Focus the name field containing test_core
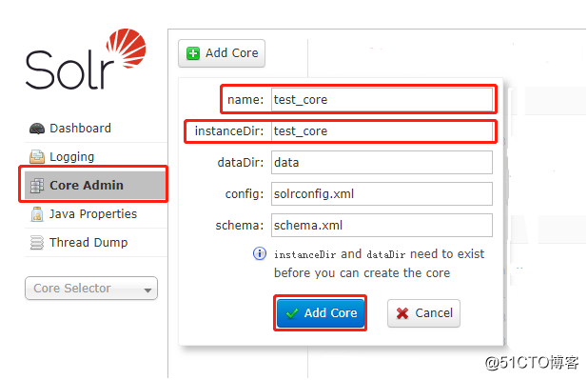 coord(382,99)
